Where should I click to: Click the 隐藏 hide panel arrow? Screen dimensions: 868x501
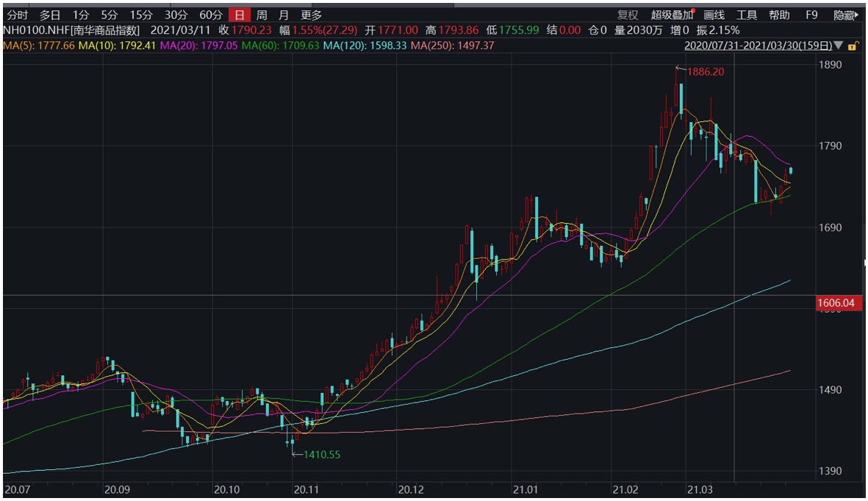[x=845, y=15]
